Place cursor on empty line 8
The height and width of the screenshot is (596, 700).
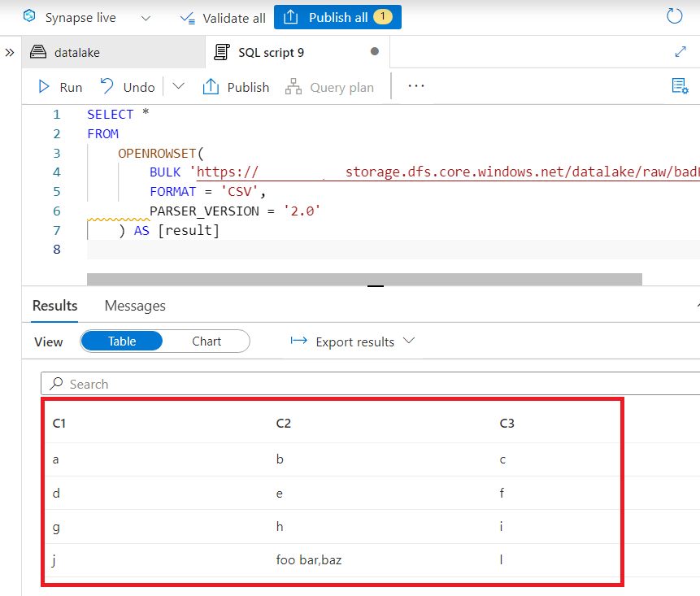[x=393, y=250]
